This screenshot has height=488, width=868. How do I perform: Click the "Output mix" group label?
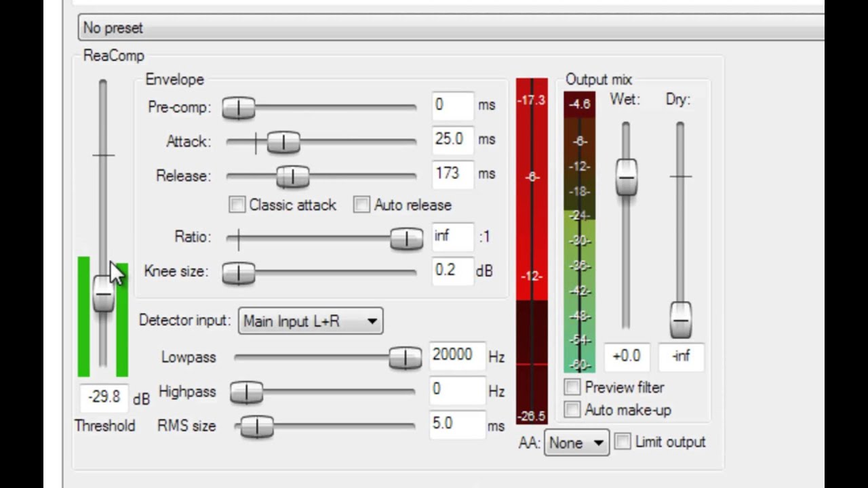[599, 79]
